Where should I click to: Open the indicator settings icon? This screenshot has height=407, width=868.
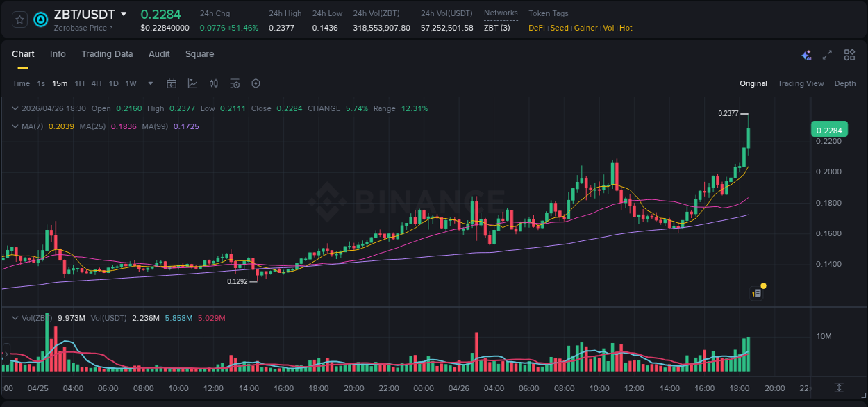tap(235, 83)
